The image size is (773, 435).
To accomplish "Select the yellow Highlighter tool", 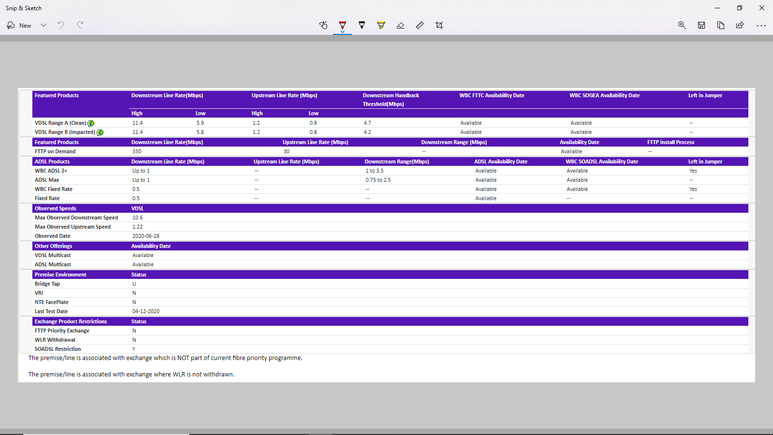I will click(x=381, y=25).
